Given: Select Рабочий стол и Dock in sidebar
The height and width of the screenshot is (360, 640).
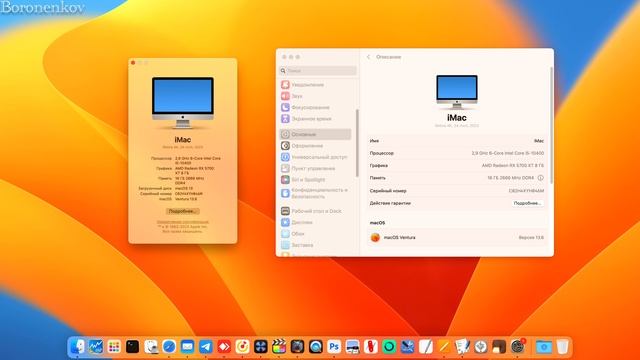Looking at the screenshot, I should pos(315,211).
